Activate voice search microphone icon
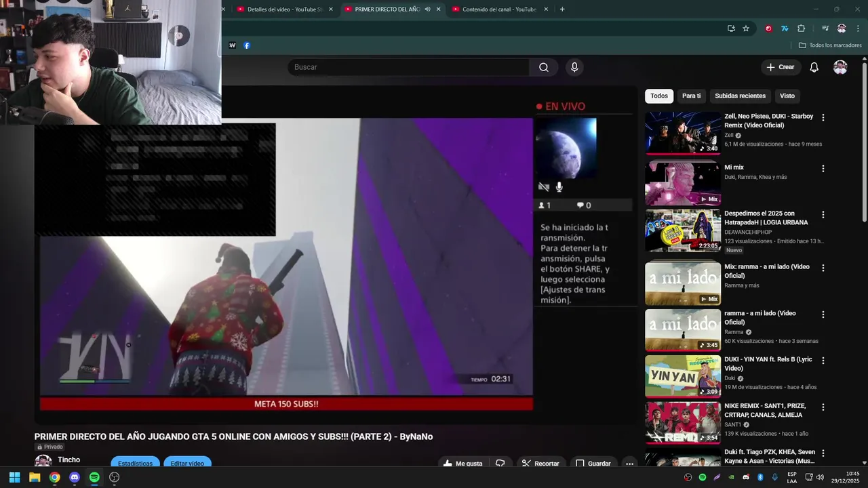868x488 pixels. pyautogui.click(x=574, y=67)
